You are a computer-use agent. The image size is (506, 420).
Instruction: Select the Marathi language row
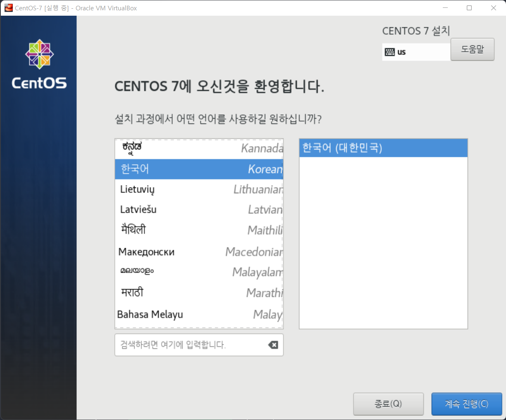(199, 293)
